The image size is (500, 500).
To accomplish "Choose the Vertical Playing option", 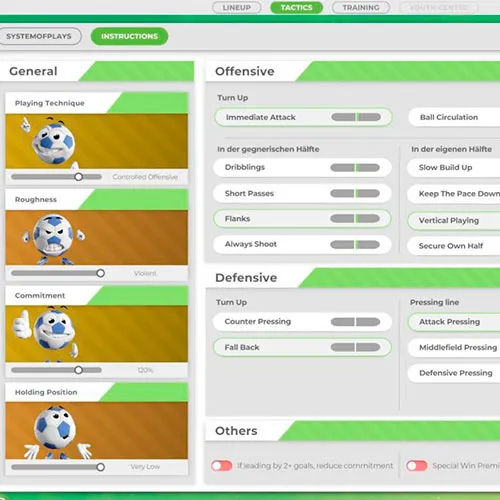I will 454,221.
